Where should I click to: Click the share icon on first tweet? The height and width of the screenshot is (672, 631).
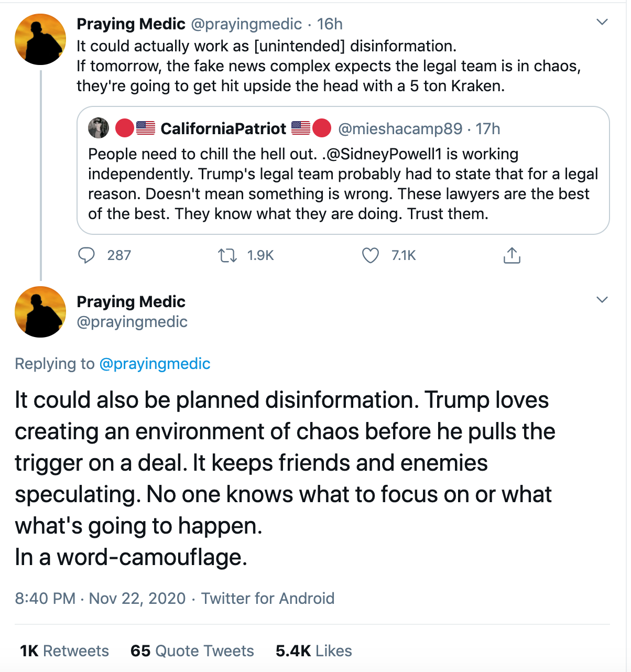click(x=512, y=255)
